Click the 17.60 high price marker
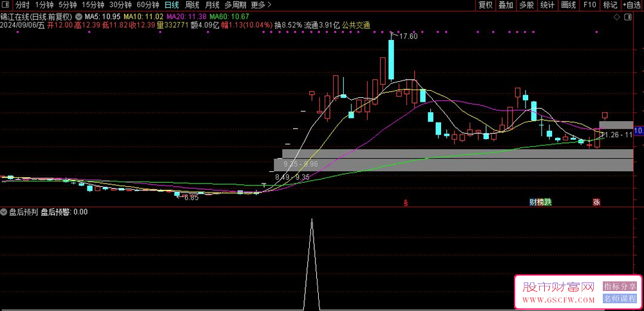The image size is (644, 311). (409, 36)
